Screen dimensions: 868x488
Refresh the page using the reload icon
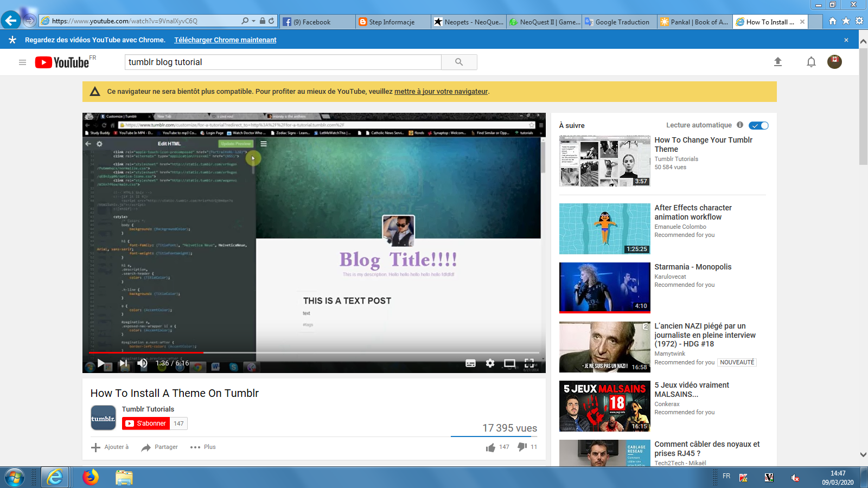click(271, 21)
